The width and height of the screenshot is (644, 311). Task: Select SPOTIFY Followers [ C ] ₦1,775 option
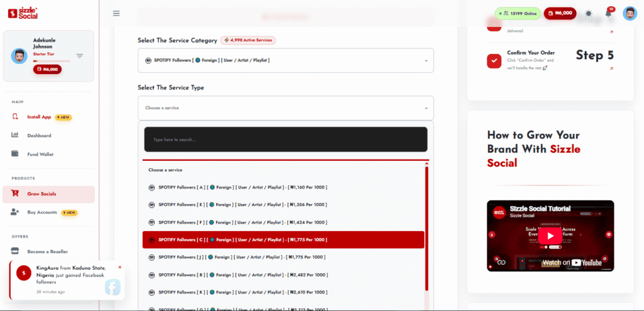point(284,239)
